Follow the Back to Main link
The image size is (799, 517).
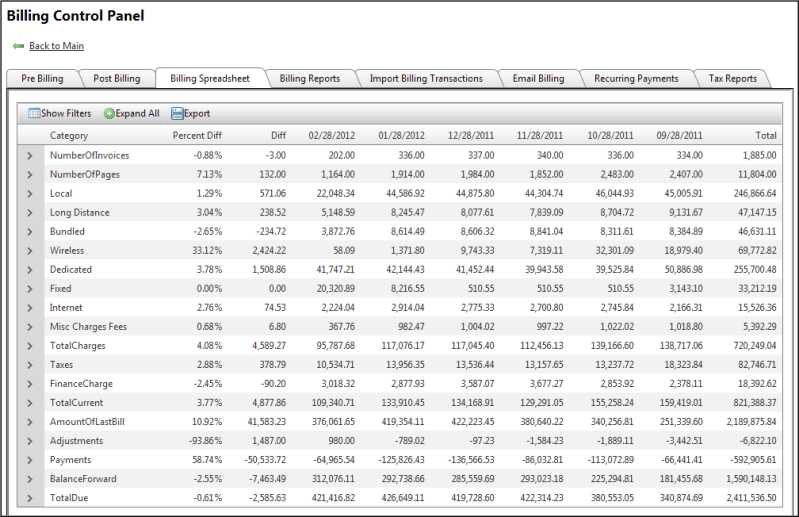pyautogui.click(x=57, y=46)
